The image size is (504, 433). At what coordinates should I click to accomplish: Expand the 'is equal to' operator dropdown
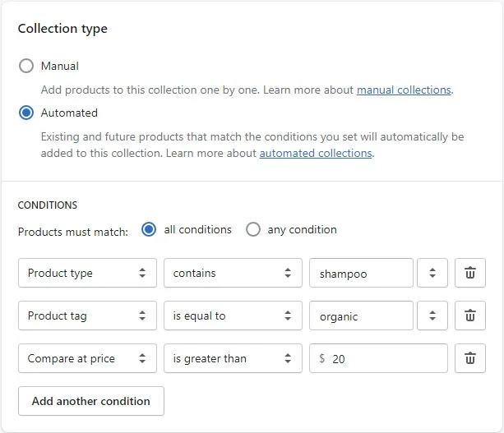click(x=232, y=316)
